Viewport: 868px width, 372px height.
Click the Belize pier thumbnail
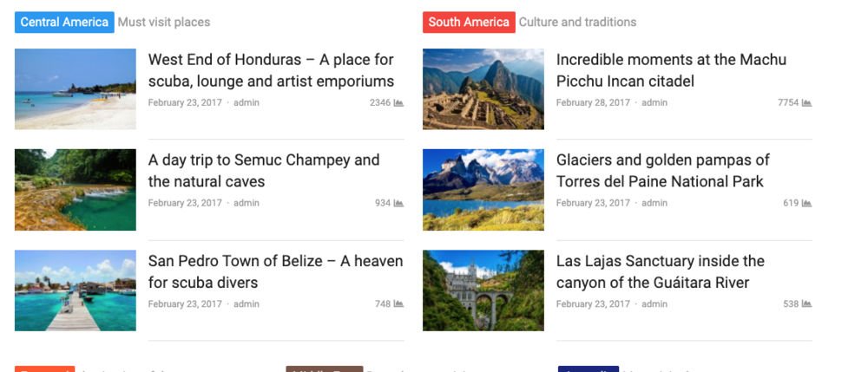point(76,290)
